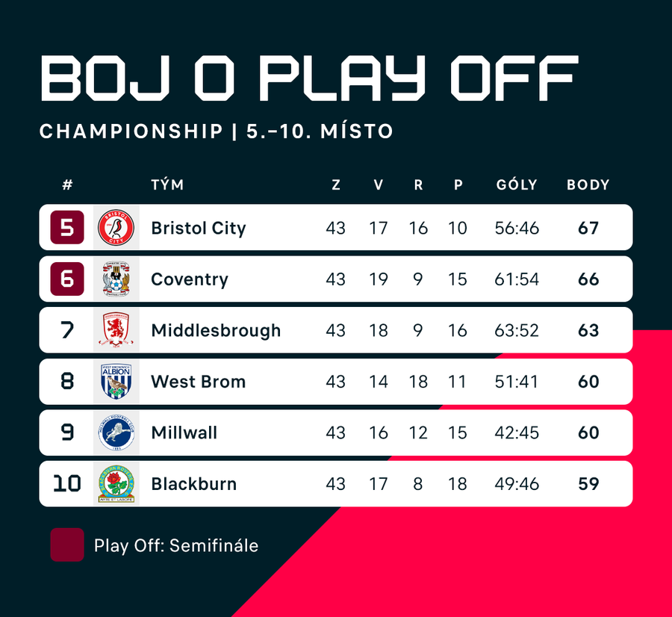
Task: Click the Coventry club crest
Action: (x=116, y=279)
